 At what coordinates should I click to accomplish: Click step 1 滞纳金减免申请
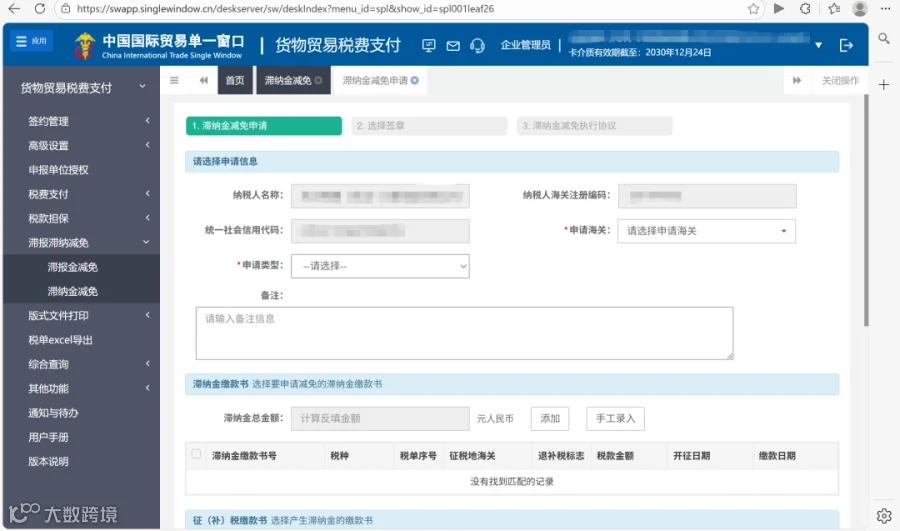point(263,126)
